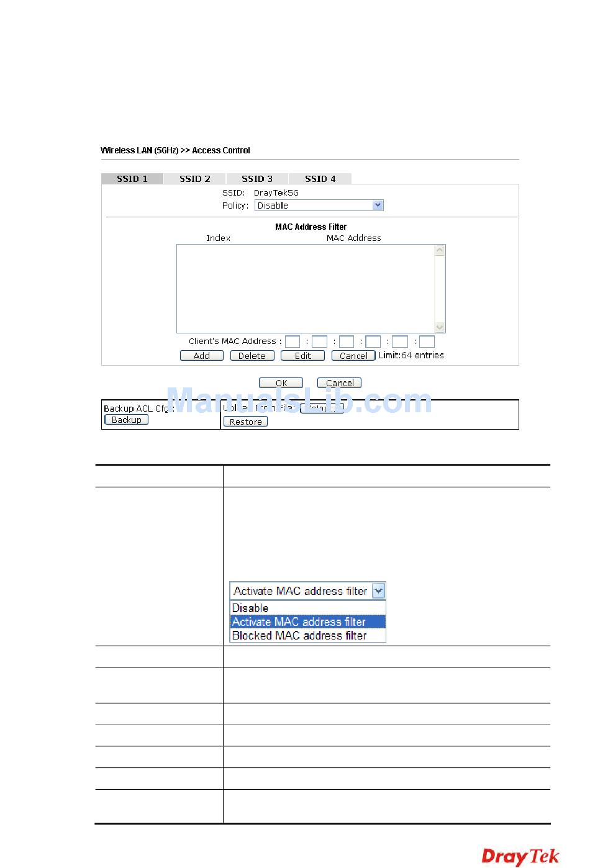Open the Policy dropdown showing Disable

[319, 206]
